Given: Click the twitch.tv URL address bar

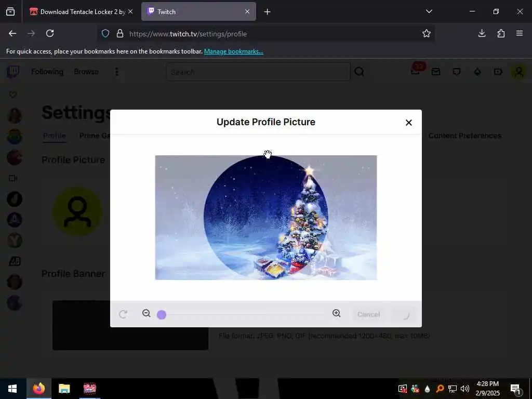Looking at the screenshot, I should point(265,34).
